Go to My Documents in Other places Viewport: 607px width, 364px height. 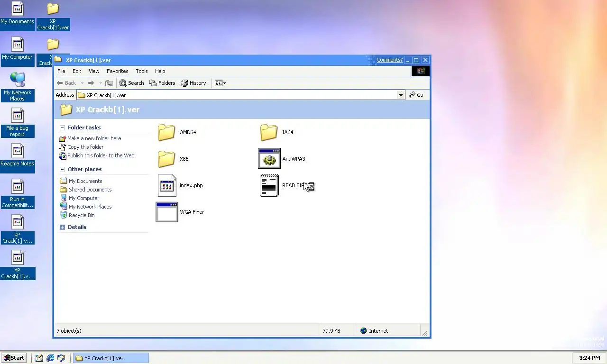pyautogui.click(x=85, y=181)
